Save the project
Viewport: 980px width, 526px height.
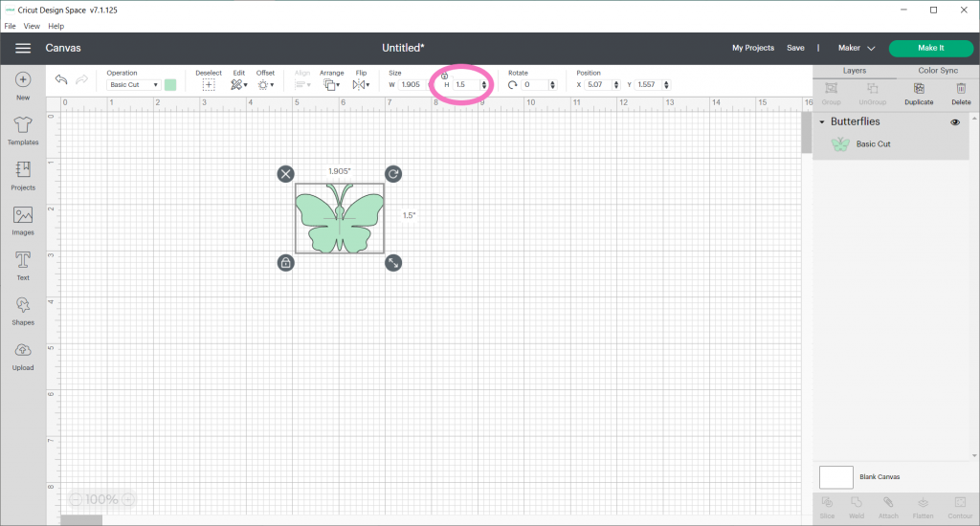click(795, 48)
